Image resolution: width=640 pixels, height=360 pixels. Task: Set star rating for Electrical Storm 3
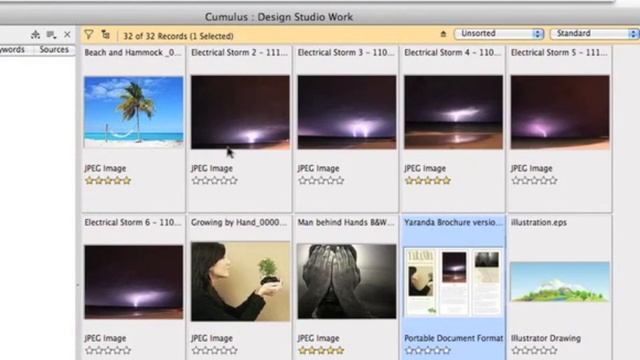(321, 180)
